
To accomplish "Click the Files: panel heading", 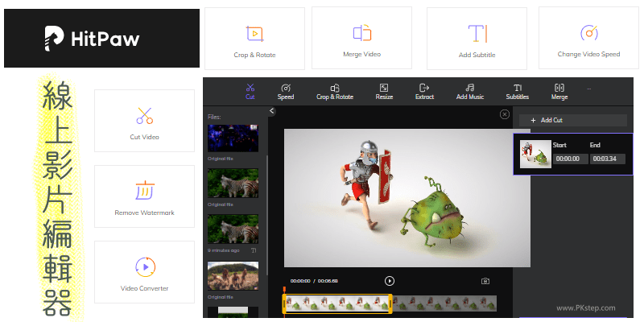I will coord(214,117).
